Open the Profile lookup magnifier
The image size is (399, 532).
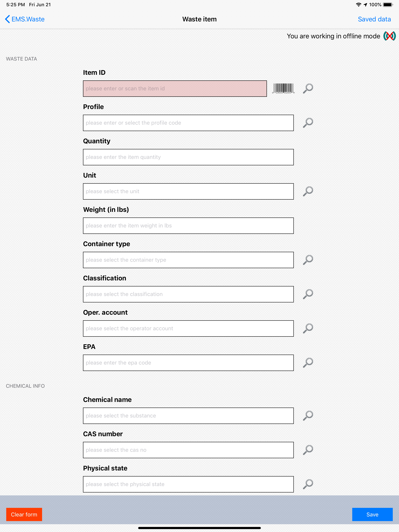(308, 123)
